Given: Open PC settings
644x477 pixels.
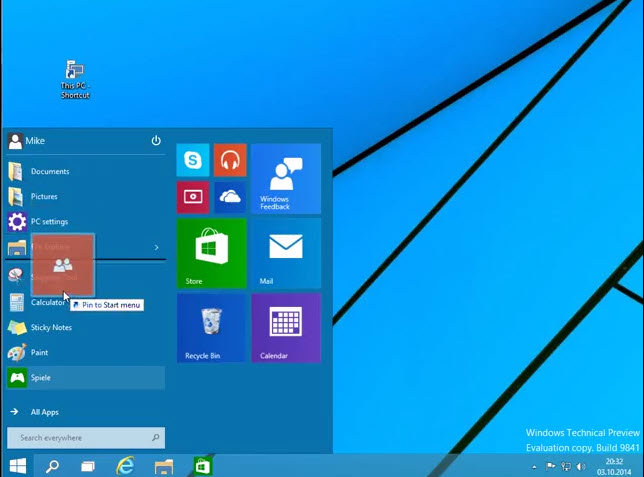Looking at the screenshot, I should click(86, 221).
